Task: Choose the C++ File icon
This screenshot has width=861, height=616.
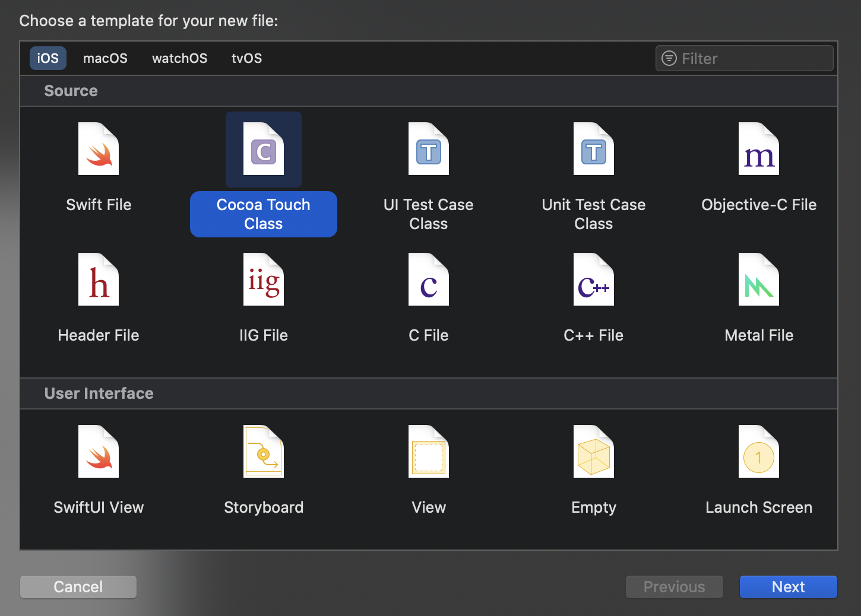Action: pos(594,280)
